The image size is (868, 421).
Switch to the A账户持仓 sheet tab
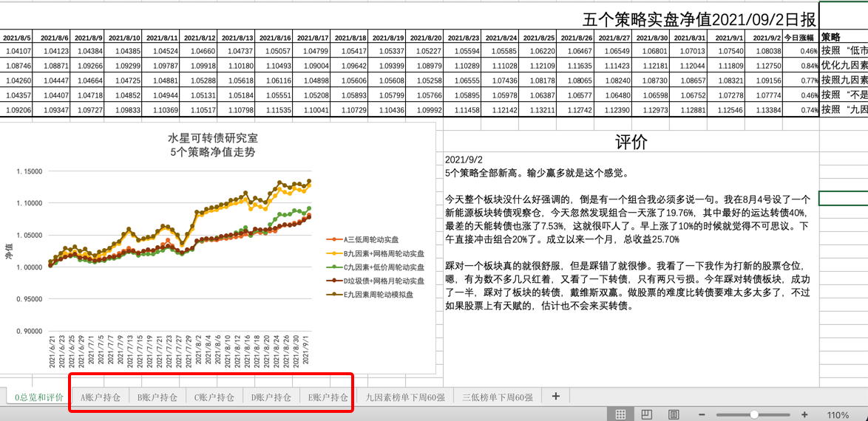(101, 397)
